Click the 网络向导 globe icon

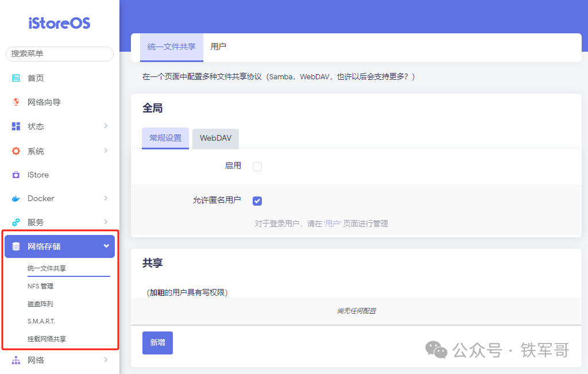tap(16, 102)
